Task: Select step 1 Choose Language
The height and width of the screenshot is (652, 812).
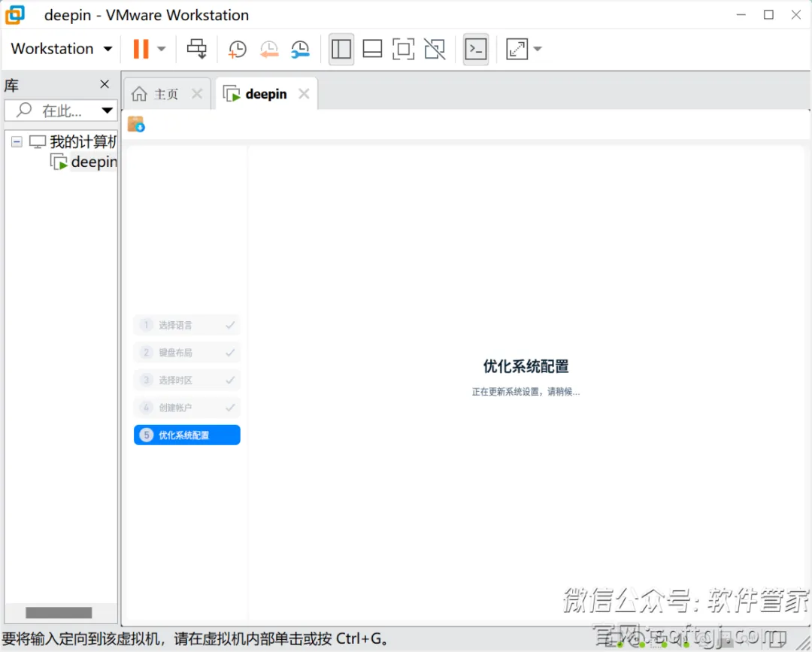Action: click(x=187, y=325)
